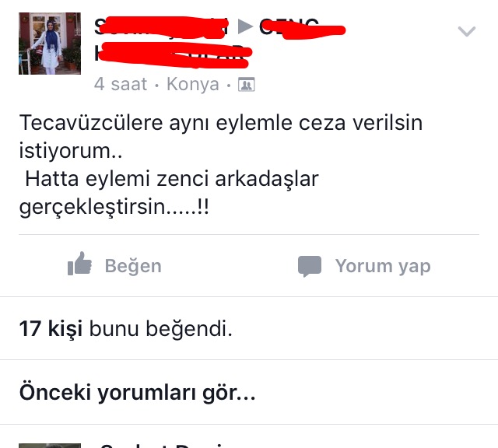Click the 4 saat timestamp
Screen dimensions: 498x448
click(121, 84)
